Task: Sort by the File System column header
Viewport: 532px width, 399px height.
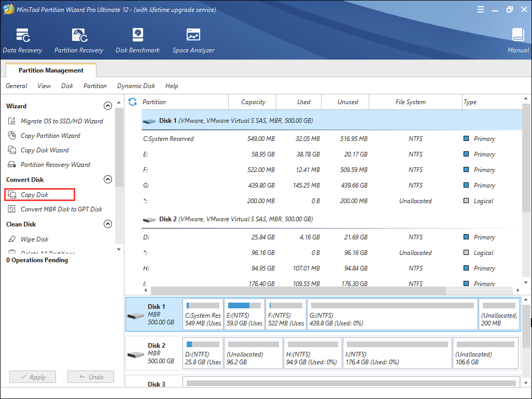Action: pyautogui.click(x=415, y=102)
